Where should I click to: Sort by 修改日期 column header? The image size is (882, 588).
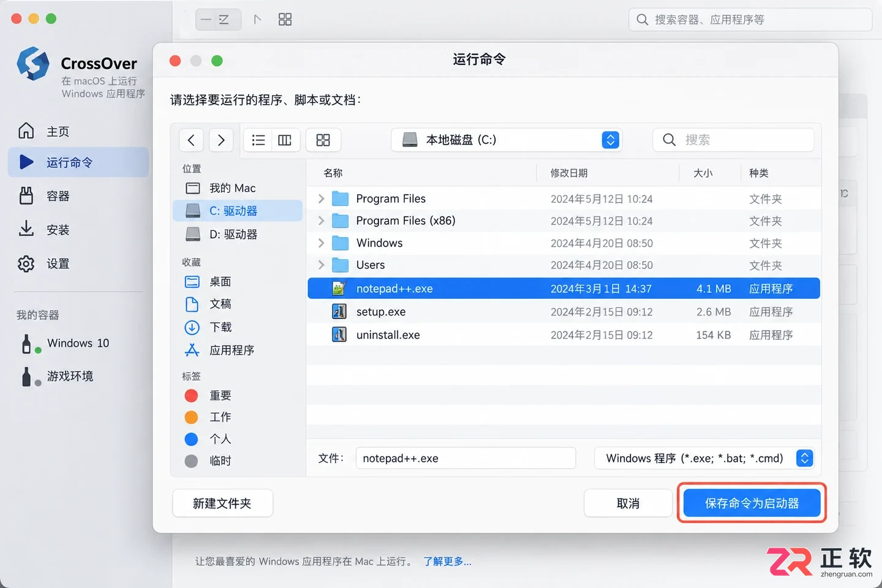pyautogui.click(x=569, y=173)
